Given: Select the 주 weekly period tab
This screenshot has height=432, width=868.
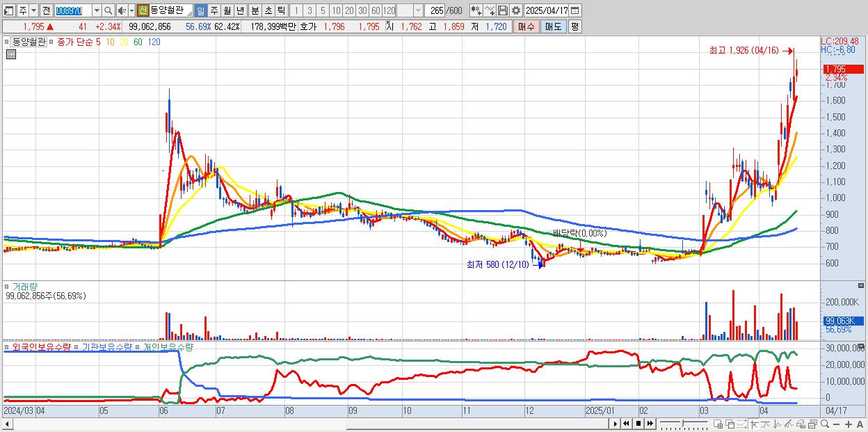Looking at the screenshot, I should pos(214,10).
